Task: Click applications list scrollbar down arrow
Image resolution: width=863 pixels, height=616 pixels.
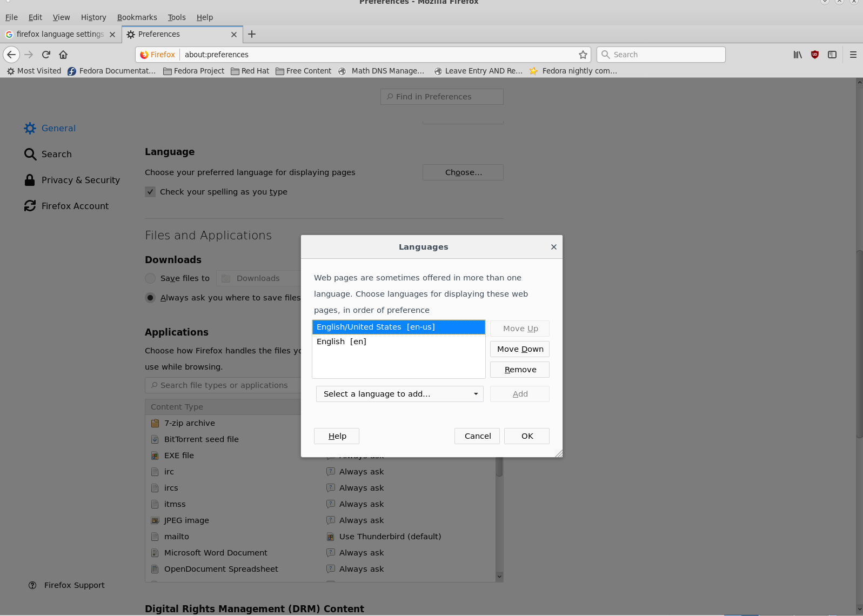Action: pyautogui.click(x=499, y=577)
